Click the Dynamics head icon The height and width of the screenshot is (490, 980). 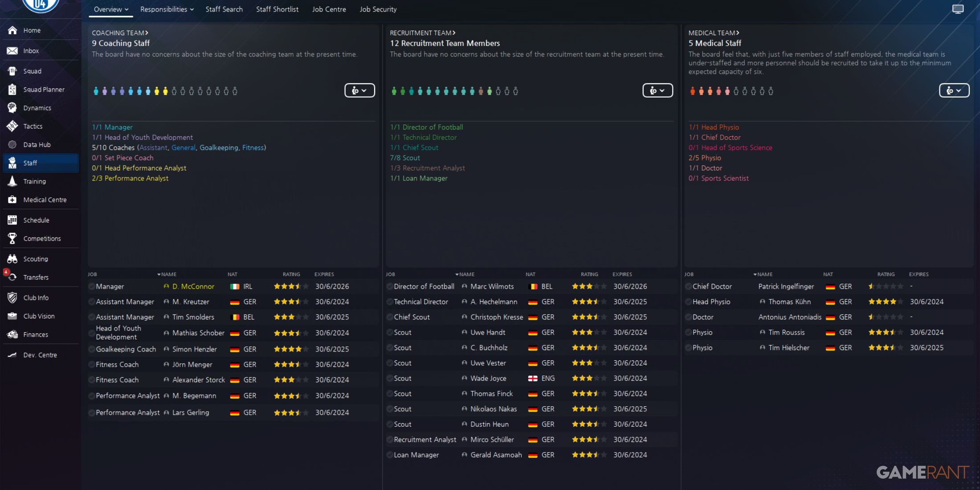click(x=12, y=108)
